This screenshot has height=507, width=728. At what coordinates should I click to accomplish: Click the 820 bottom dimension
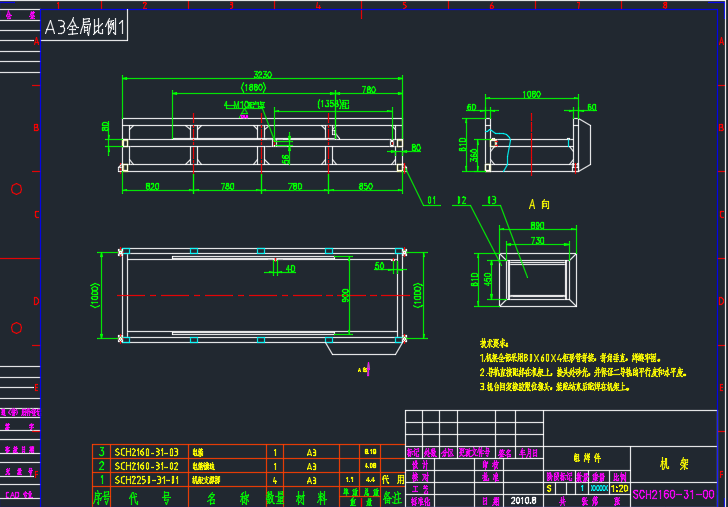point(152,187)
